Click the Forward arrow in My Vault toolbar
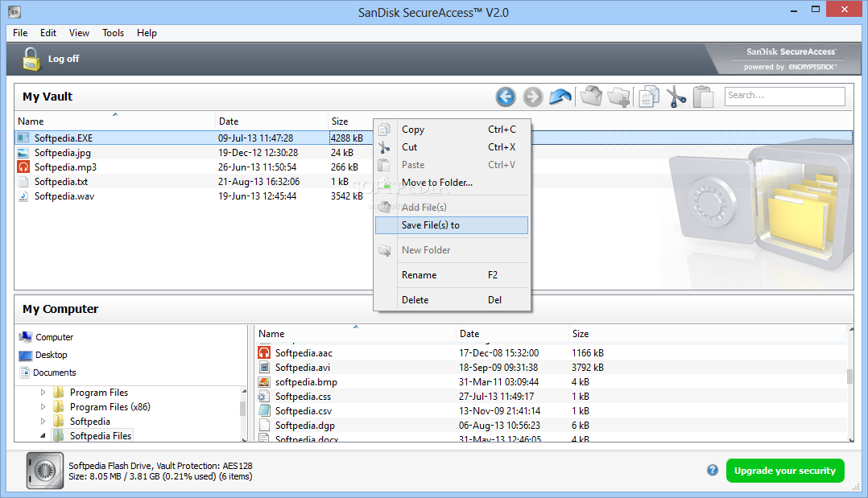Image resolution: width=868 pixels, height=498 pixels. (x=533, y=97)
